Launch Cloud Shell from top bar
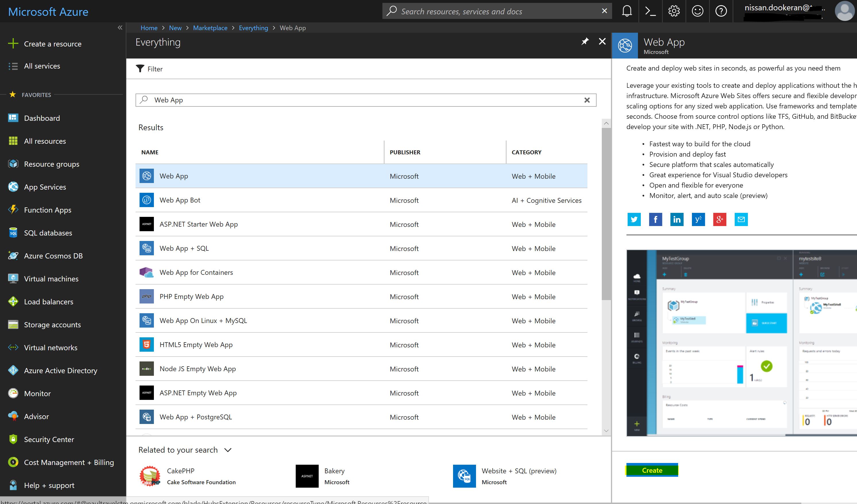The image size is (857, 504). 650,11
